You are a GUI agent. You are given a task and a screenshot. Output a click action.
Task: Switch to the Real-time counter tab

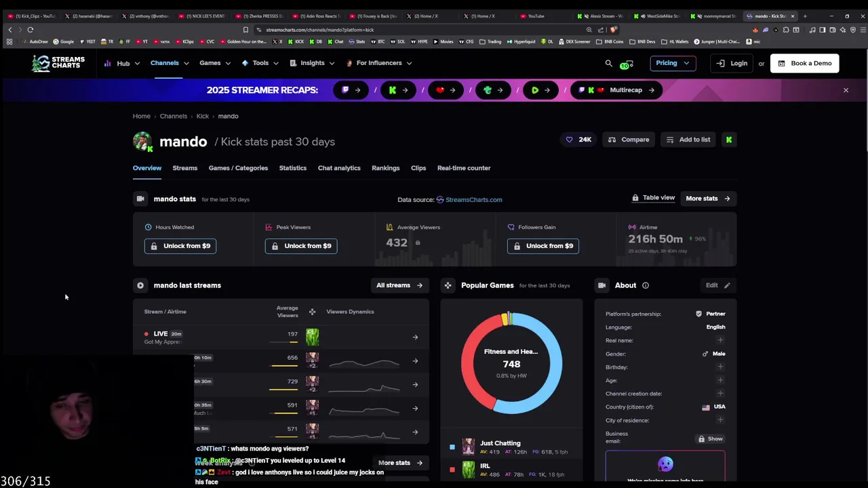pyautogui.click(x=464, y=168)
